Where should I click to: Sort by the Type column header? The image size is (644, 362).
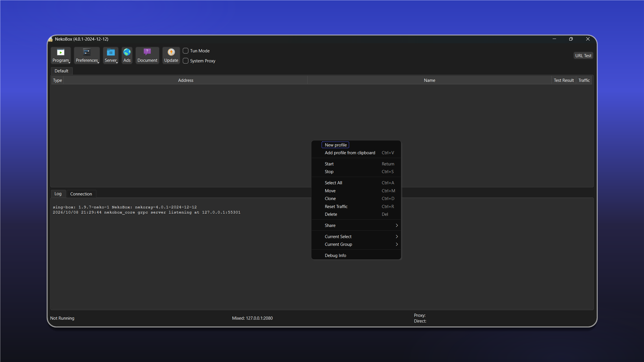[x=57, y=80]
